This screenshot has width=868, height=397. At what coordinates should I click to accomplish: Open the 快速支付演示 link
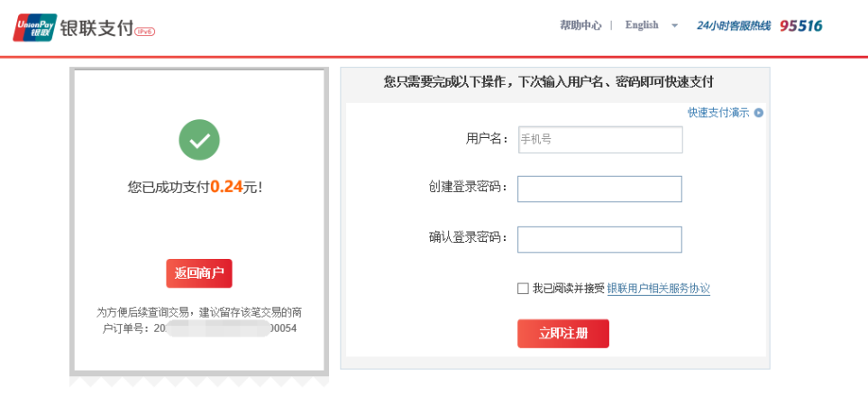718,113
